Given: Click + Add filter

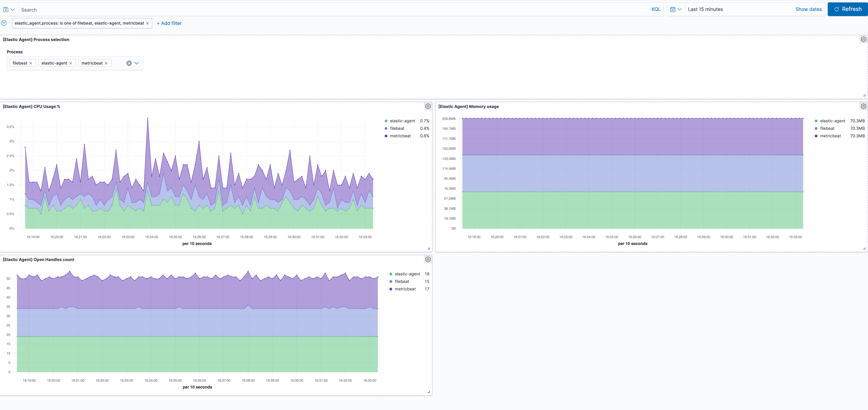Looking at the screenshot, I should (169, 23).
